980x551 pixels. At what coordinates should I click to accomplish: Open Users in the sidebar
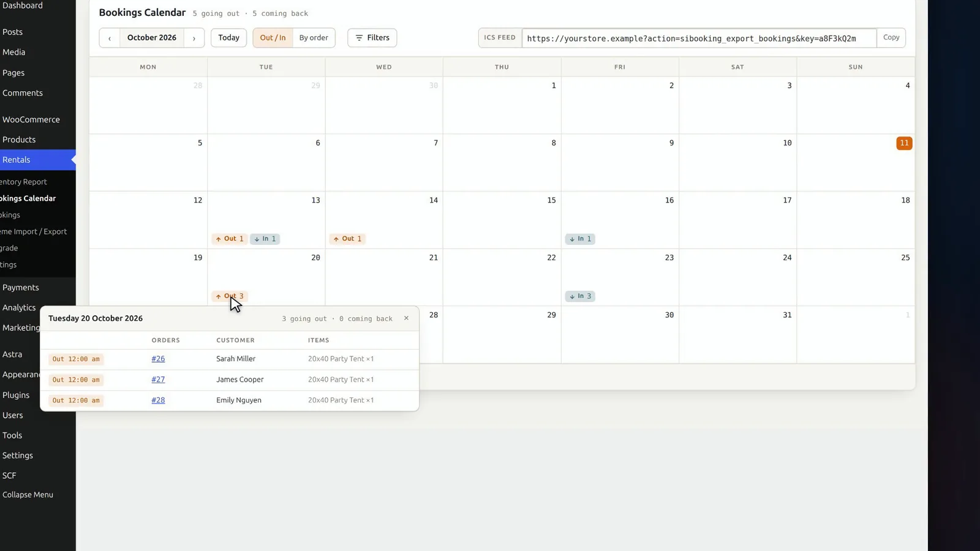point(13,415)
